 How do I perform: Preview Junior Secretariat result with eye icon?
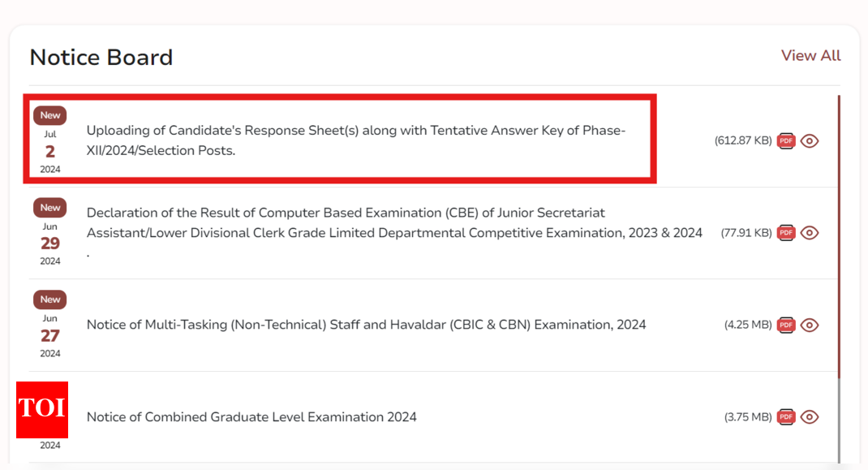pos(810,233)
